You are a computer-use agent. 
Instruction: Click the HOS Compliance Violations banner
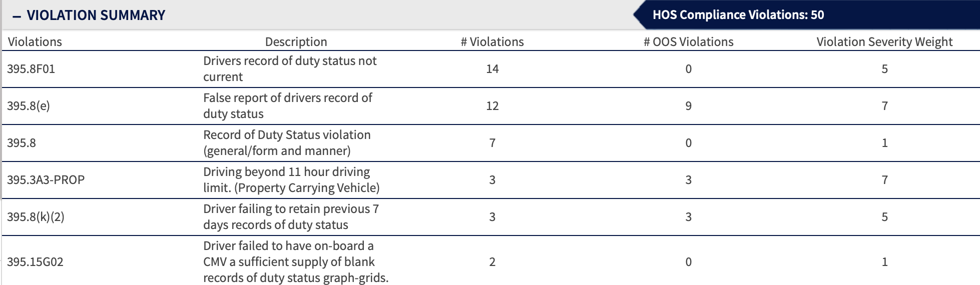click(738, 15)
